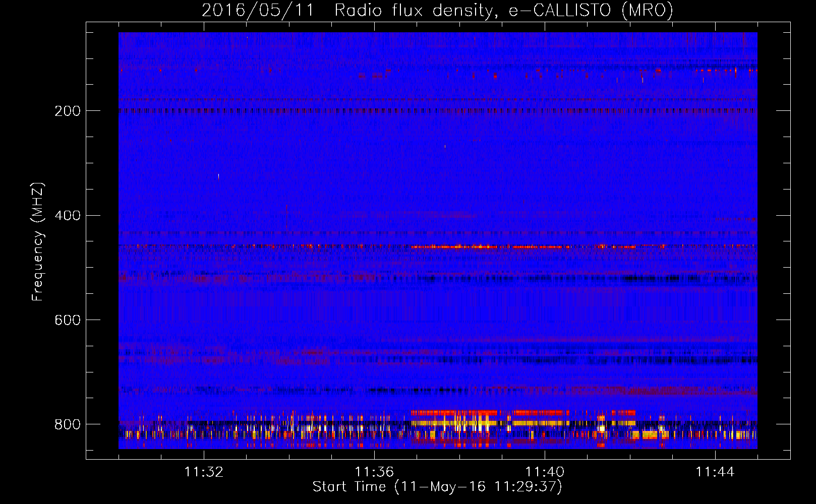This screenshot has height=504, width=816.
Task: Click the 200 frequency tick label
Action: [x=68, y=111]
